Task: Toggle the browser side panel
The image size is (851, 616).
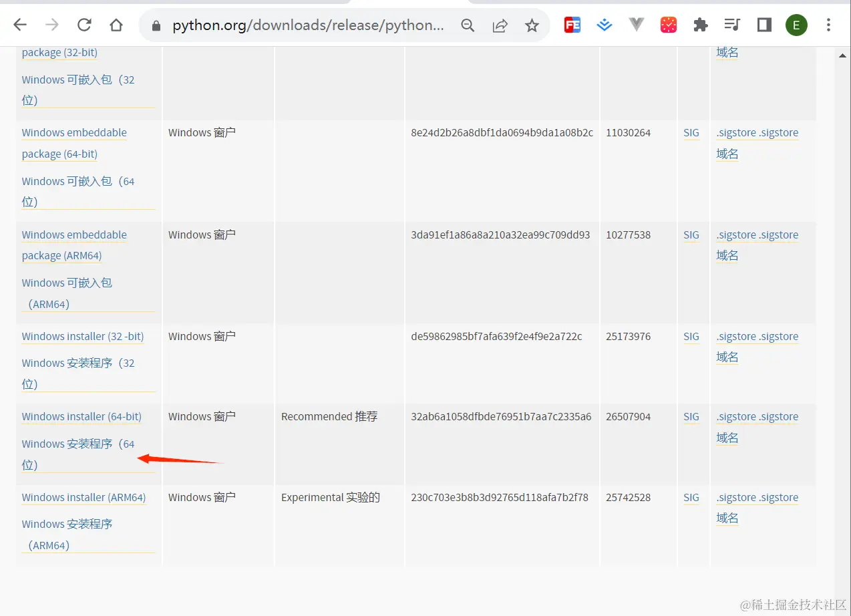Action: point(764,25)
